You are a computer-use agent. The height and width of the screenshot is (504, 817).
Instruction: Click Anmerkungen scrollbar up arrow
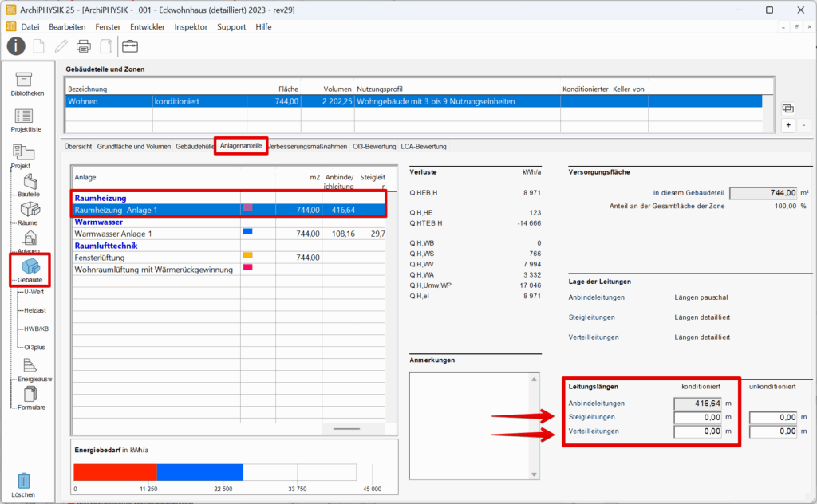[x=534, y=379]
